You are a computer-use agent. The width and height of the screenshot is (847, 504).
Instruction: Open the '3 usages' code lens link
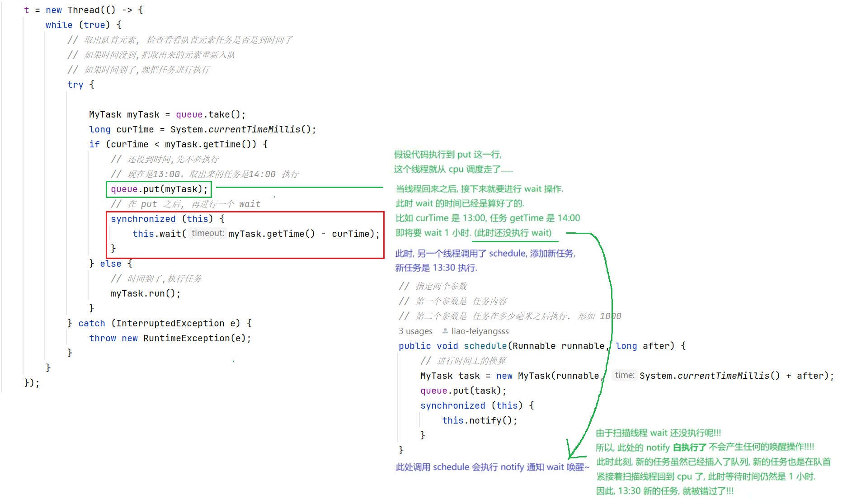pos(415,331)
